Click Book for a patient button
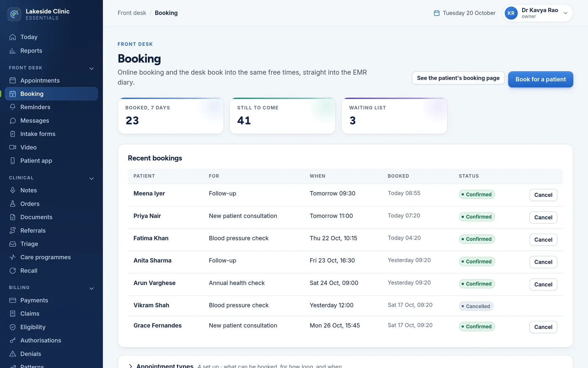The image size is (588, 368). (541, 79)
